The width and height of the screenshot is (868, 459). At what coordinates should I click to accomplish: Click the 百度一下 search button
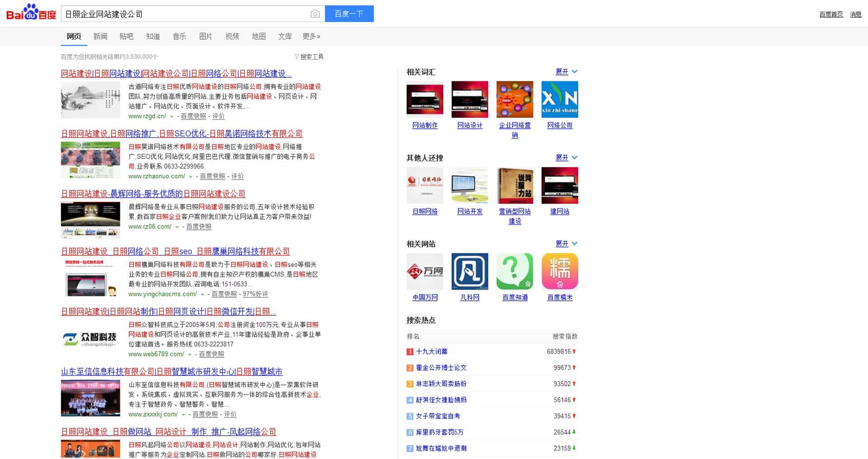(349, 14)
